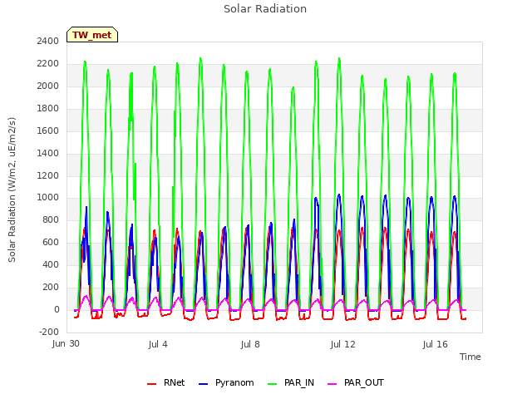Click the 1200 y-axis tick label

[48, 175]
